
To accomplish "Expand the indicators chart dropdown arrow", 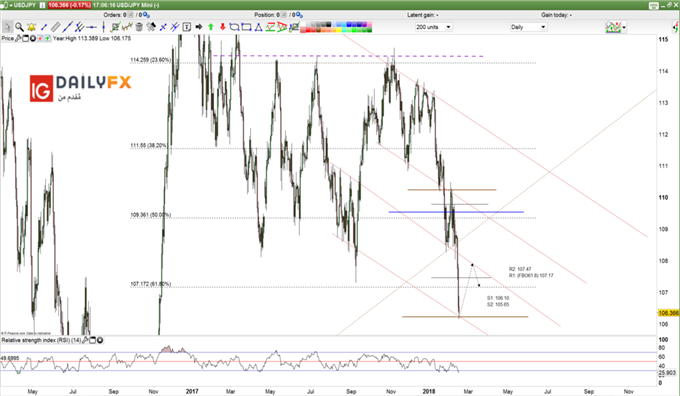I will tap(624, 27).
